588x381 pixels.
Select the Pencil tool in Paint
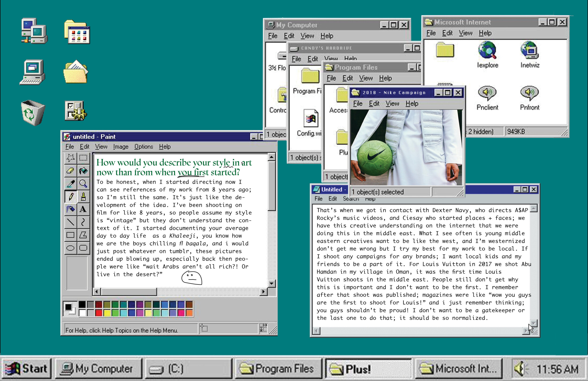(x=71, y=196)
